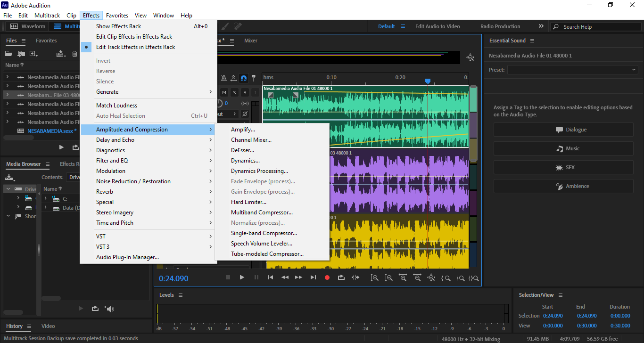
Task: Click the Record button in transport
Action: point(327,278)
